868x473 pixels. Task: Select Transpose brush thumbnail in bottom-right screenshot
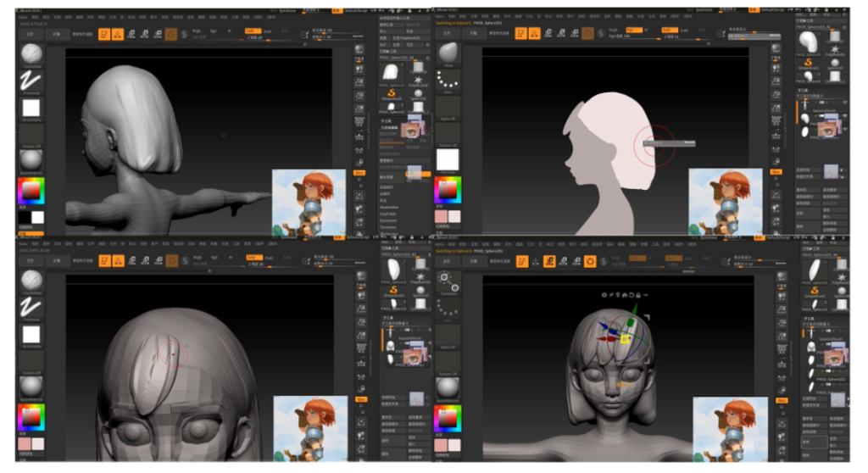448,282
